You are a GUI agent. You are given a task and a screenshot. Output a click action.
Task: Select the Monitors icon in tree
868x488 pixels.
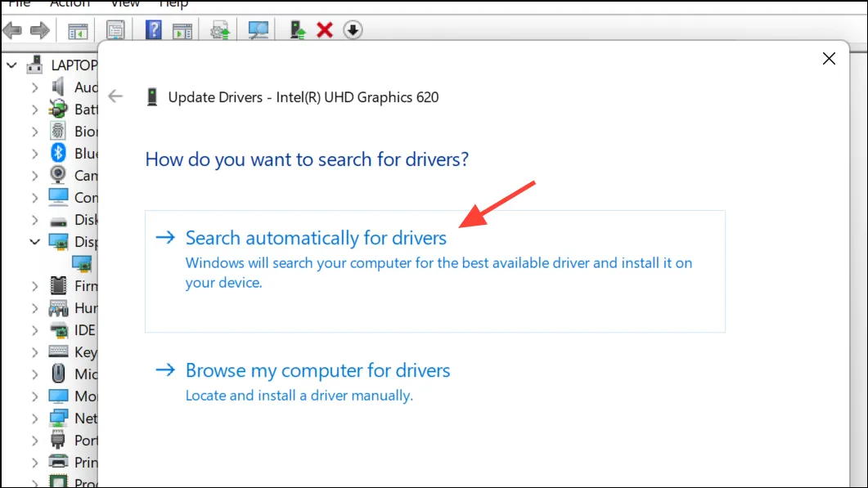[58, 396]
